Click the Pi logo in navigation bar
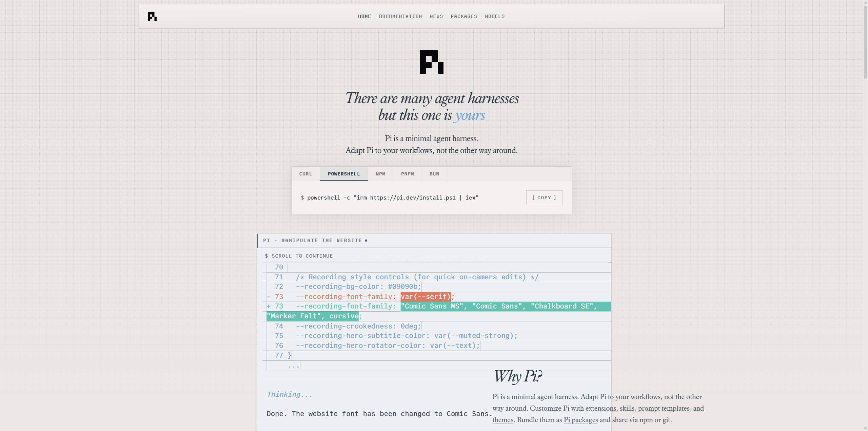This screenshot has width=868, height=431. point(152,17)
